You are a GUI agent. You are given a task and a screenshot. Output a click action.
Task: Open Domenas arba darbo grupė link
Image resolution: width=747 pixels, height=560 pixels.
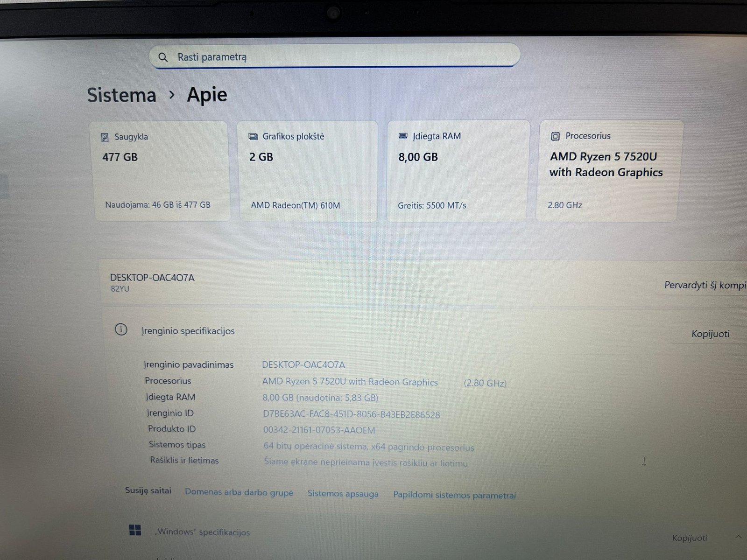[239, 492]
